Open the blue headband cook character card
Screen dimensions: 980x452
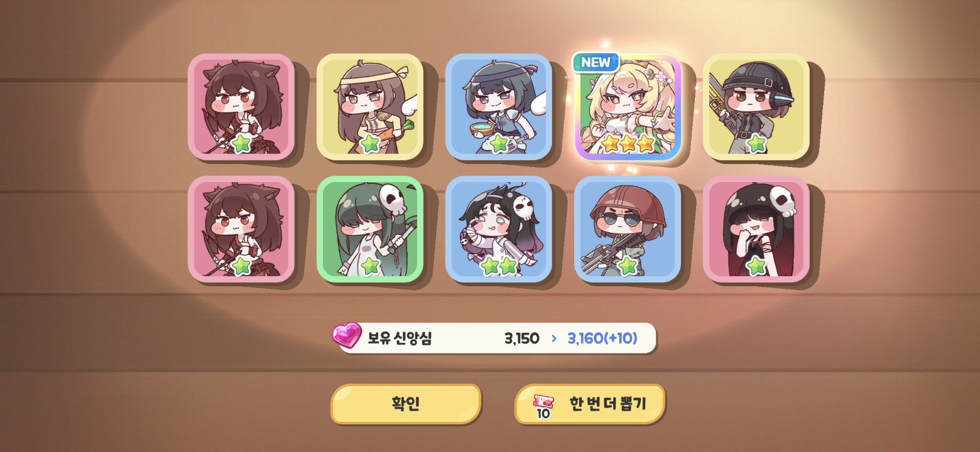(499, 107)
